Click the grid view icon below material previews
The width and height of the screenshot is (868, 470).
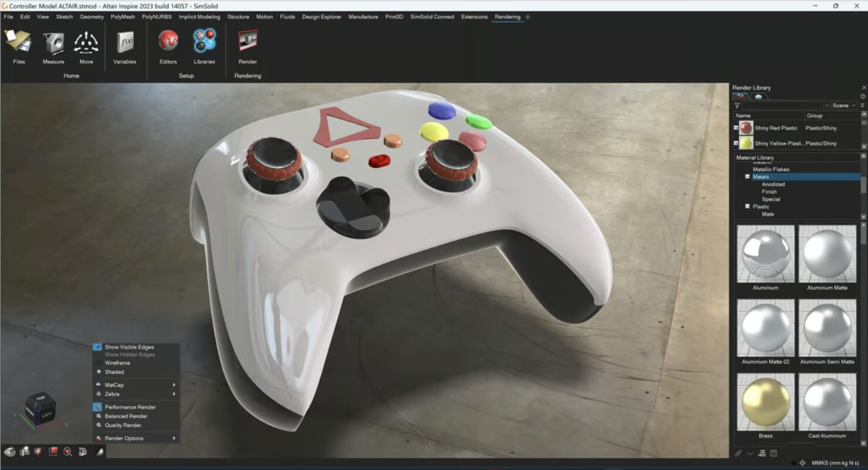coord(774,453)
